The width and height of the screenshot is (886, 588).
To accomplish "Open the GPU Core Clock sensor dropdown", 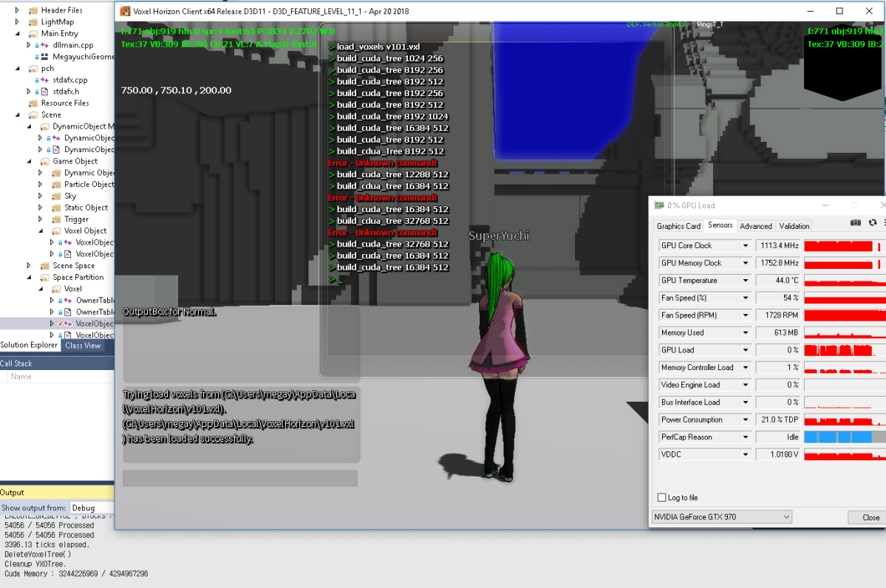I will [745, 245].
